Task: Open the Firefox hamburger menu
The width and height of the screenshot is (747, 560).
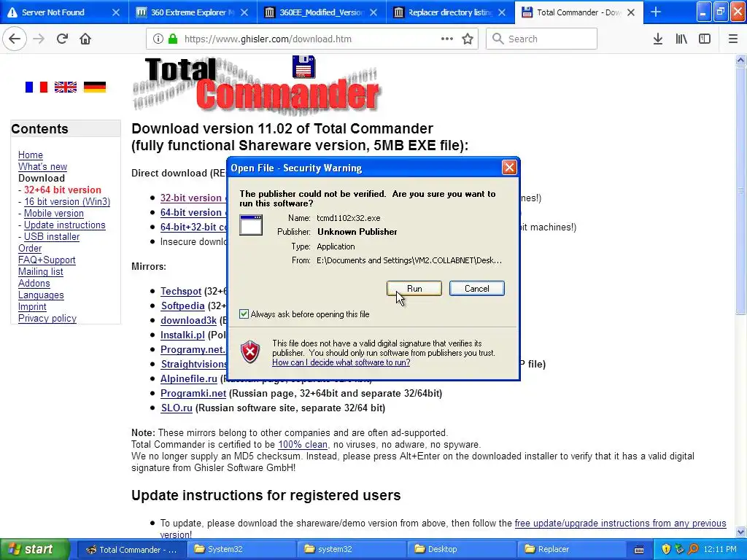Action: click(733, 39)
